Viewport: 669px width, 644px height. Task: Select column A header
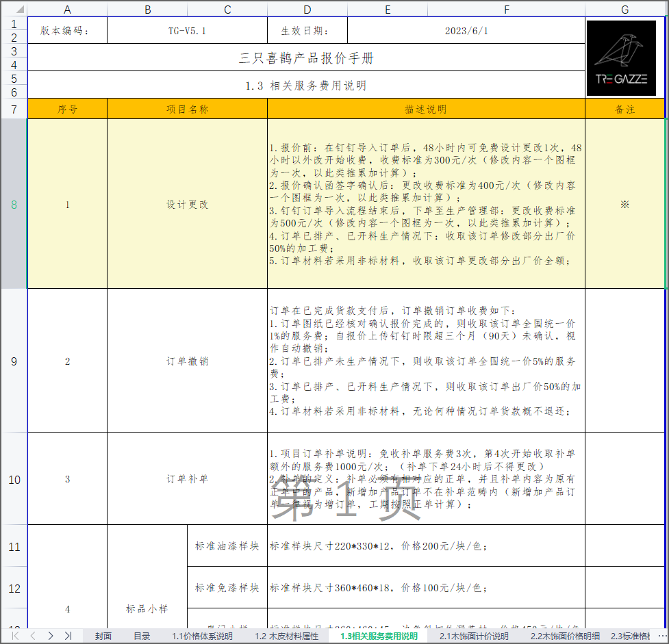pyautogui.click(x=67, y=10)
